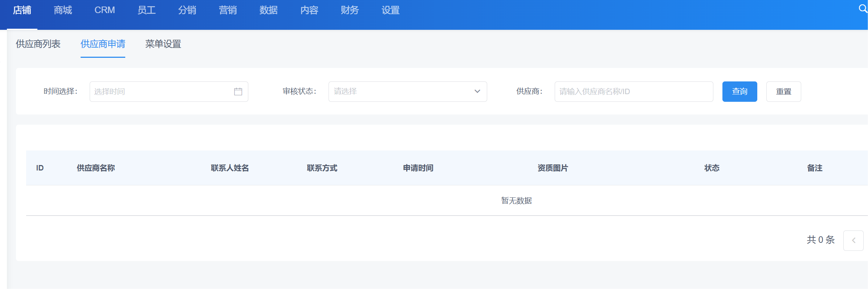Open the 营销 top menu
This screenshot has height=289, width=868.
tap(228, 10)
